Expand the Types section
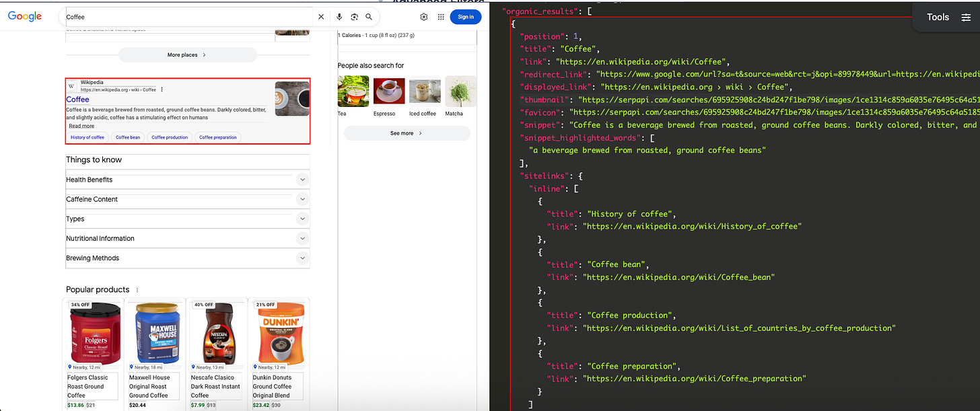 188,219
